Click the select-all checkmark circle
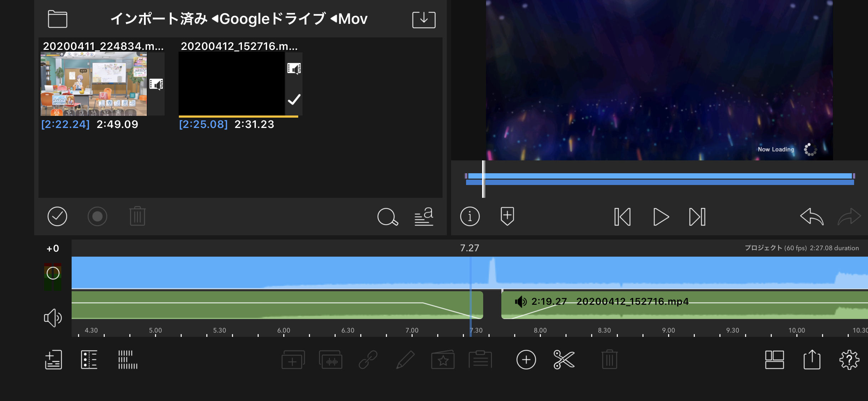 click(x=57, y=216)
